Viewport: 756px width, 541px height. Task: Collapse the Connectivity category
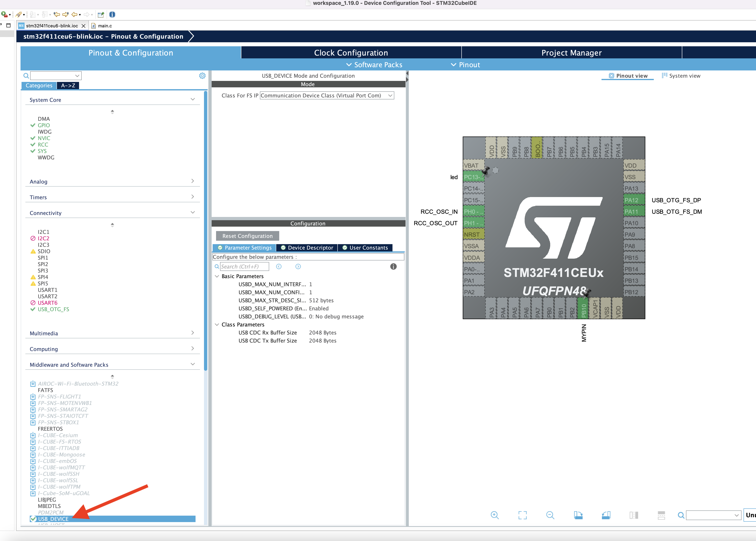pyautogui.click(x=193, y=212)
